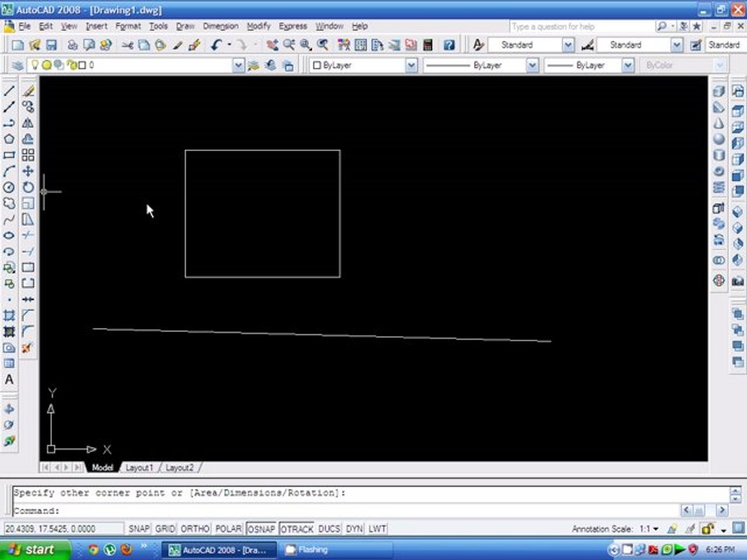Select the Polygon draw tool
The height and width of the screenshot is (560, 747).
[9, 139]
